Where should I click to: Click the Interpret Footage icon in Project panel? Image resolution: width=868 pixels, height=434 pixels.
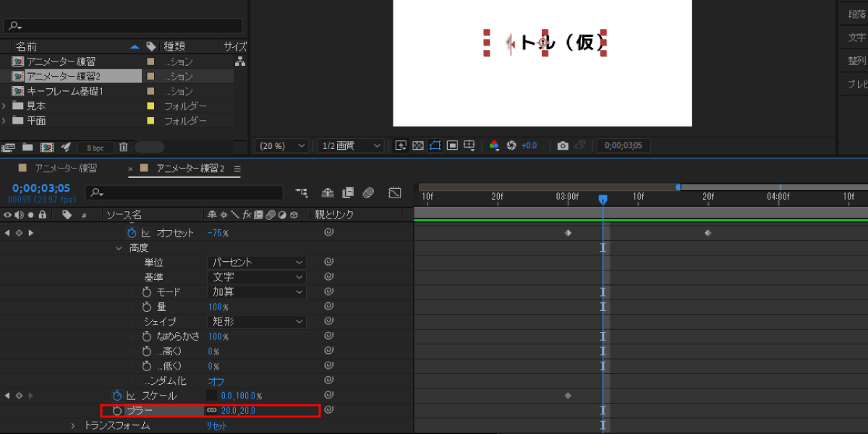[x=9, y=147]
